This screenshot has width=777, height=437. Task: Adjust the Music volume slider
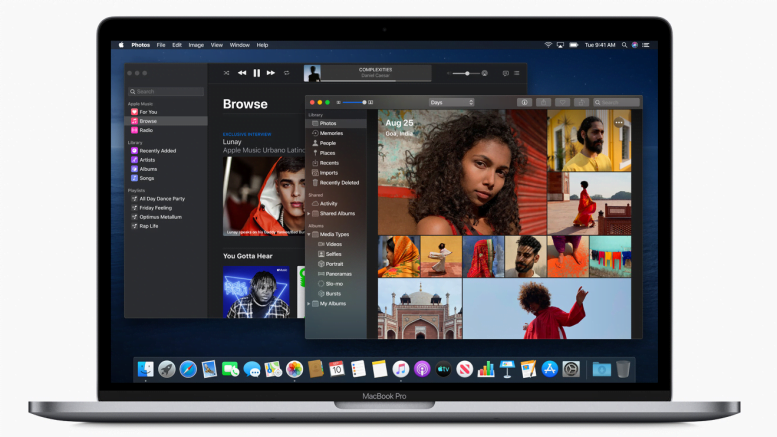point(466,73)
